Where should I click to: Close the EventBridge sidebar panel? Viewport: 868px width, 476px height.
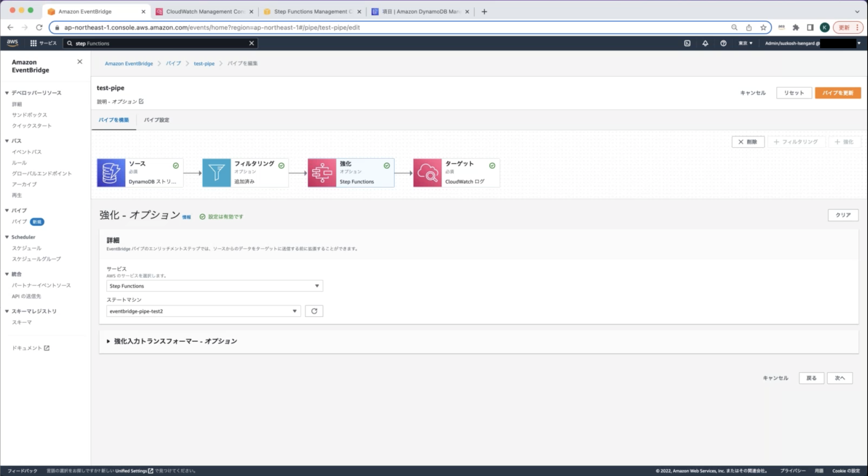click(80, 62)
